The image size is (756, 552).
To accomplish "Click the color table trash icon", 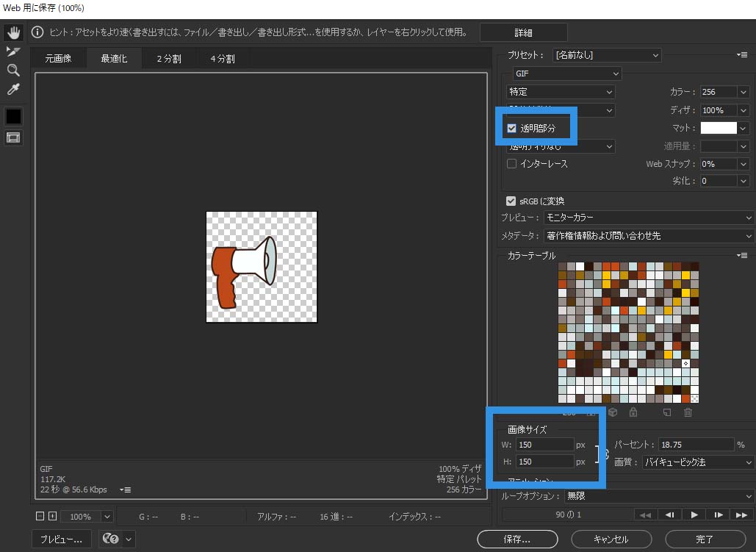I will (x=688, y=412).
